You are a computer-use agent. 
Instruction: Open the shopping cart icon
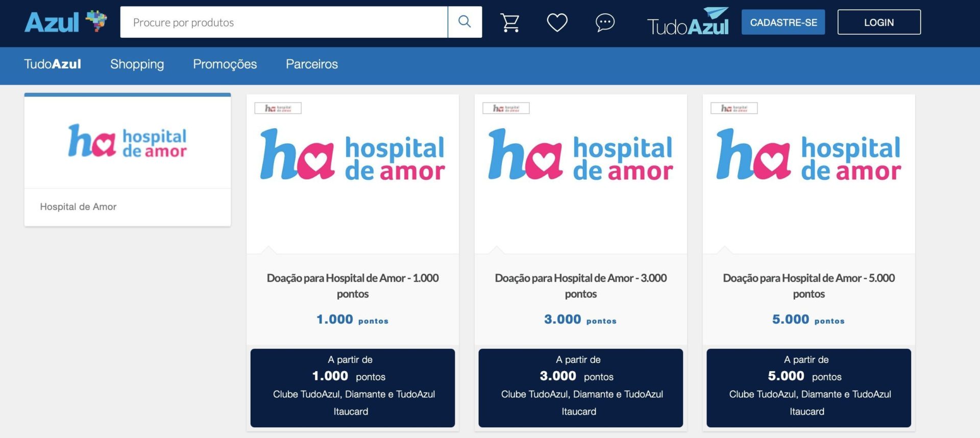pos(510,22)
